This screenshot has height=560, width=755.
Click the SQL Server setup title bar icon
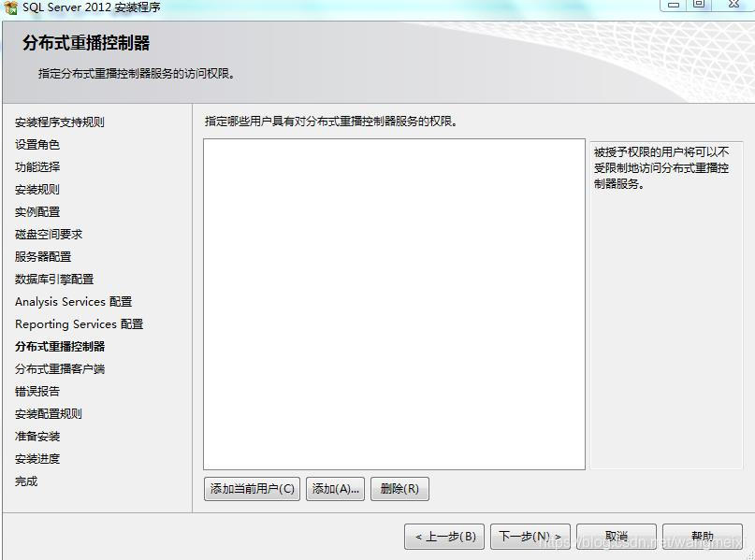tap(10, 7)
